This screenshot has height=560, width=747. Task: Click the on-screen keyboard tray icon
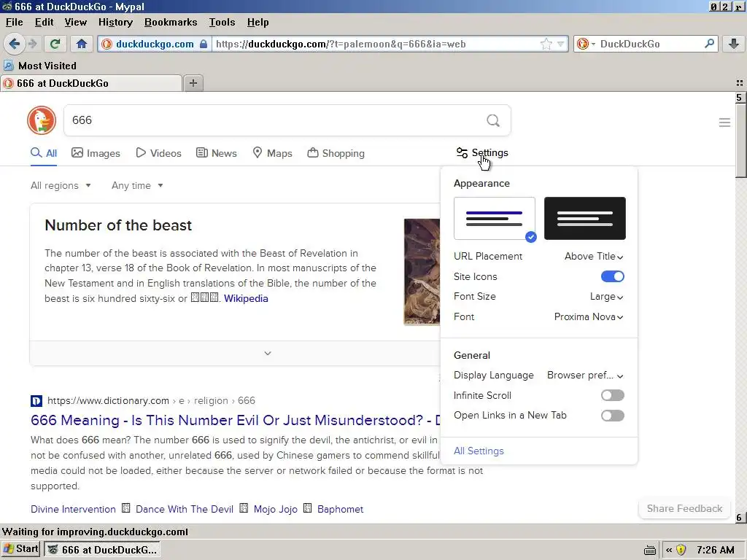650,550
